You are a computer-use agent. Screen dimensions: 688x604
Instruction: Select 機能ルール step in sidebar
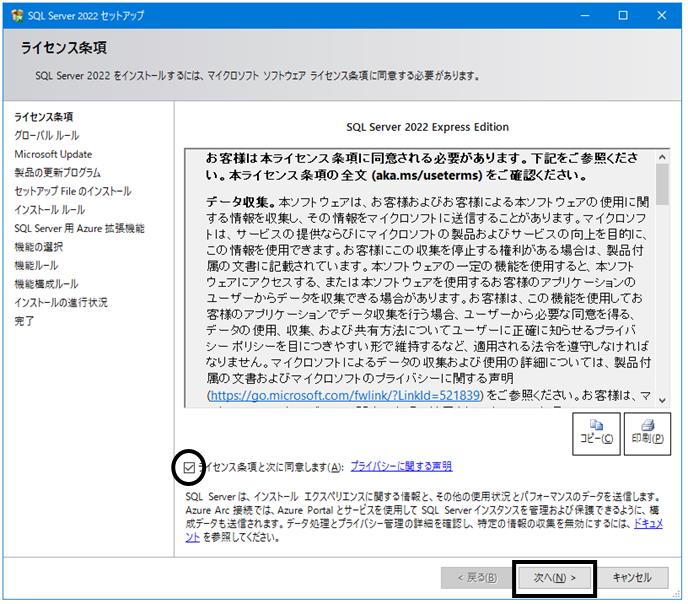point(36,265)
